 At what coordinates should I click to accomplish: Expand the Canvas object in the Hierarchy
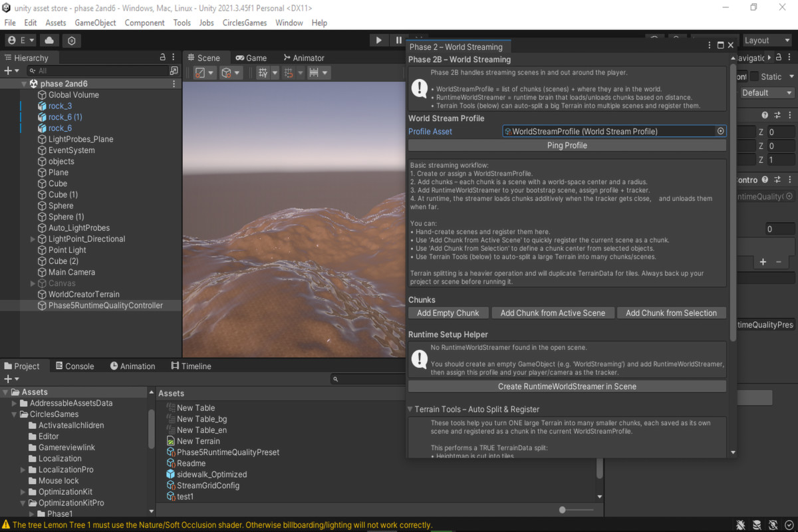(x=33, y=283)
